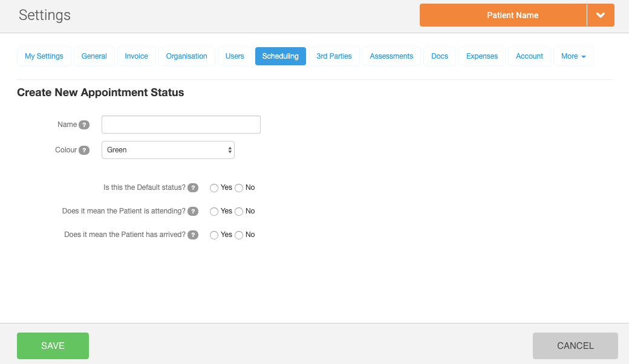Screen dimensions: 629x364
Task: Expand the More tab dropdown
Action: point(573,56)
